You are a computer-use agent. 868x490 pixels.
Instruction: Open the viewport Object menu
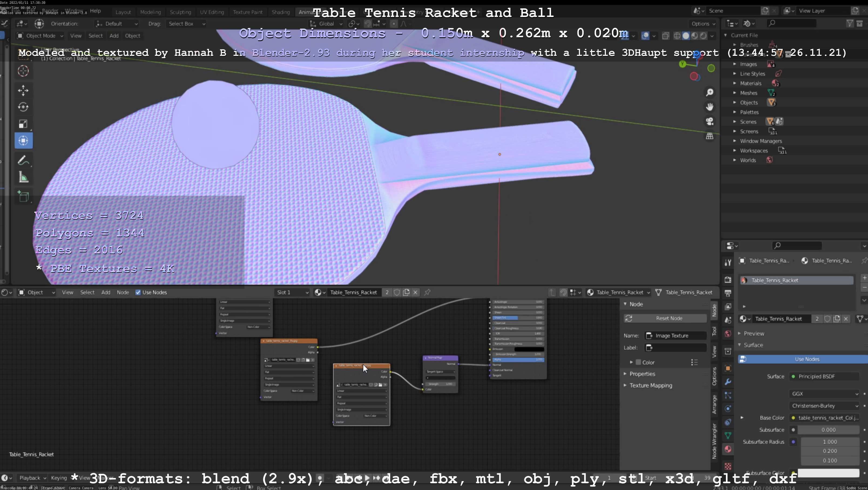click(x=132, y=36)
